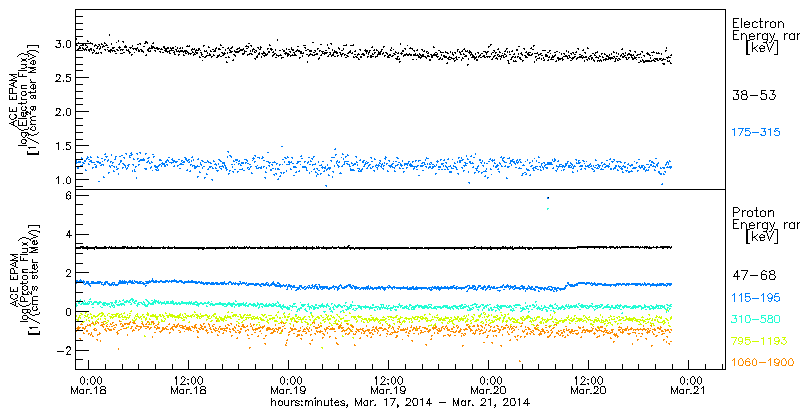Click the 12:00 time label above Mar.18
800x410 pixels.
(189, 380)
